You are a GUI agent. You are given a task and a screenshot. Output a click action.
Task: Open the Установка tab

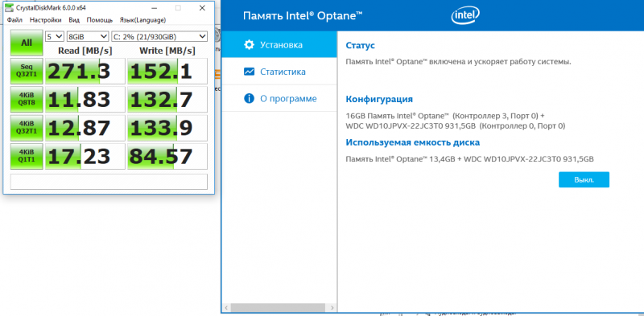click(279, 45)
